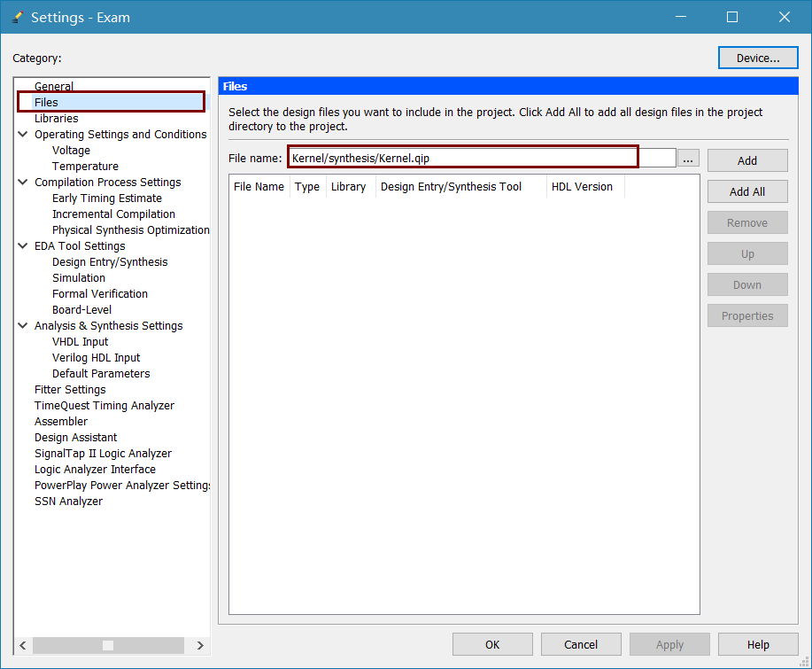This screenshot has height=669, width=812.
Task: Open Incremental Compilation page
Action: tap(113, 214)
